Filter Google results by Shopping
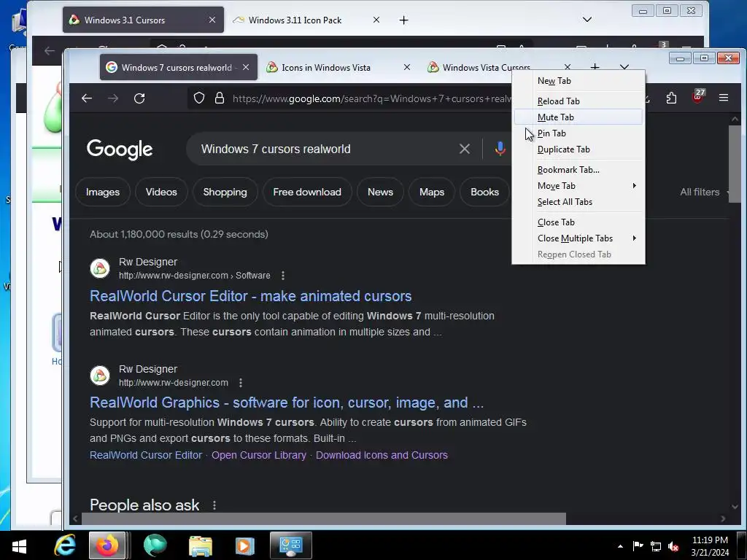 [x=225, y=192]
